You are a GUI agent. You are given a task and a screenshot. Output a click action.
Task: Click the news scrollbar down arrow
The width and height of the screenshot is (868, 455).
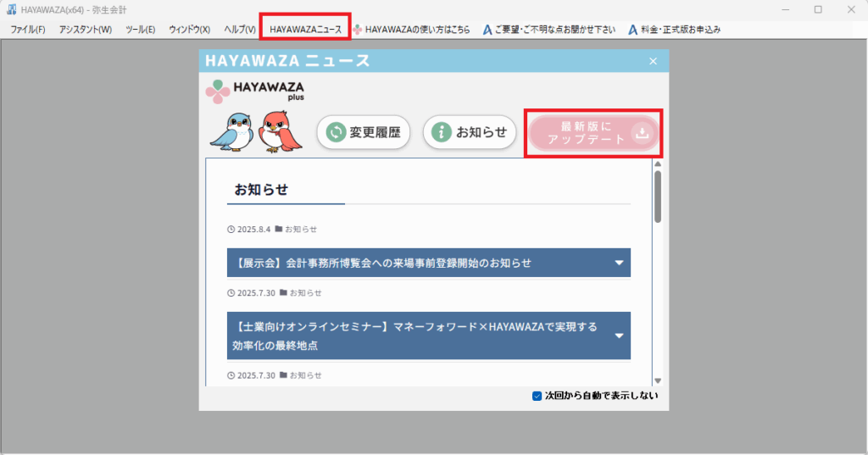pyautogui.click(x=658, y=380)
